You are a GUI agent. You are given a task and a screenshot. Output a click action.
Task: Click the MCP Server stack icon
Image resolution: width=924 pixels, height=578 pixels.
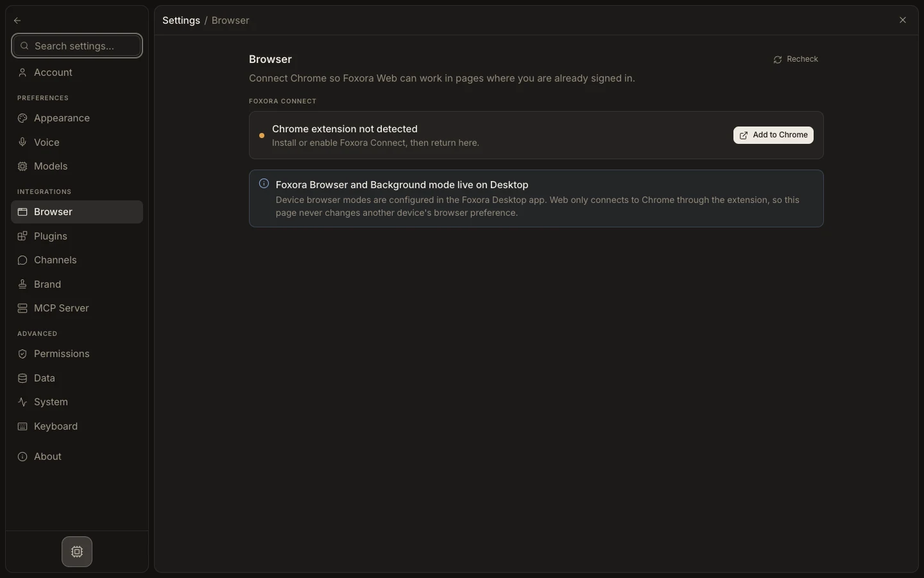(x=22, y=308)
